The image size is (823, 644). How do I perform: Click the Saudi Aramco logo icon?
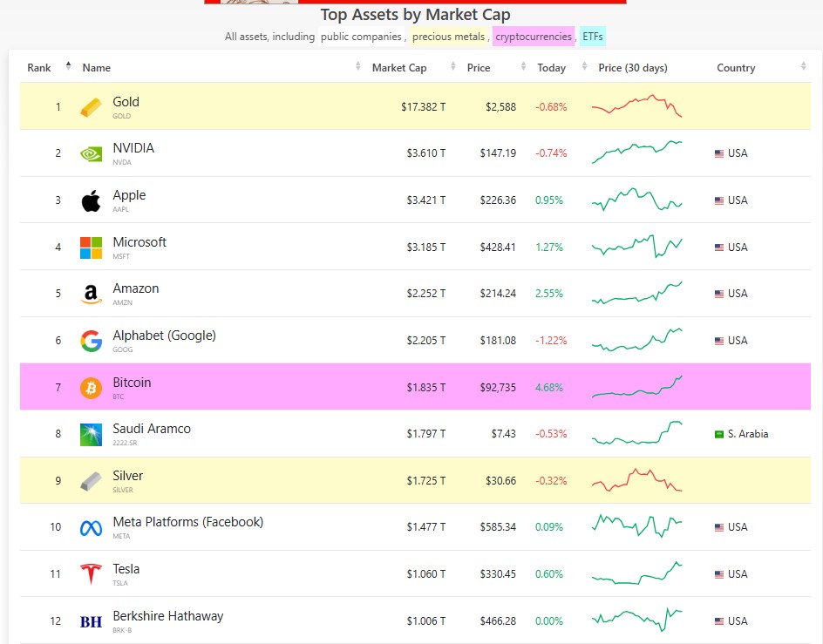(x=91, y=434)
